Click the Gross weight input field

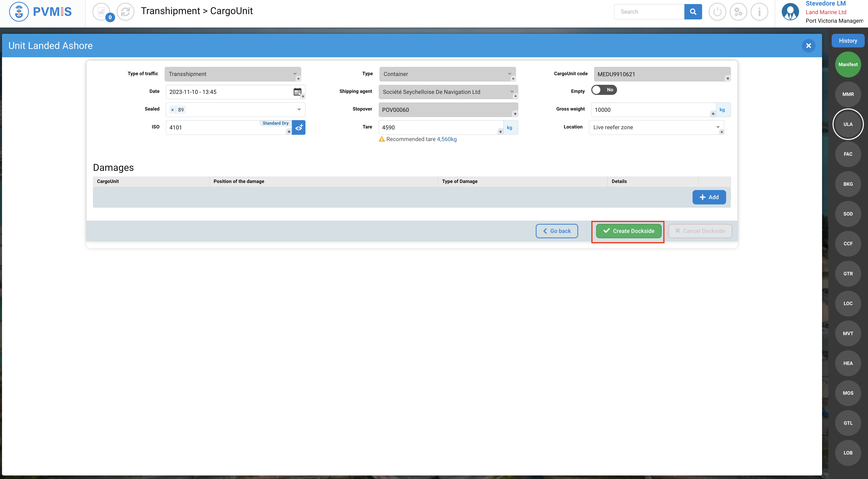coord(650,110)
